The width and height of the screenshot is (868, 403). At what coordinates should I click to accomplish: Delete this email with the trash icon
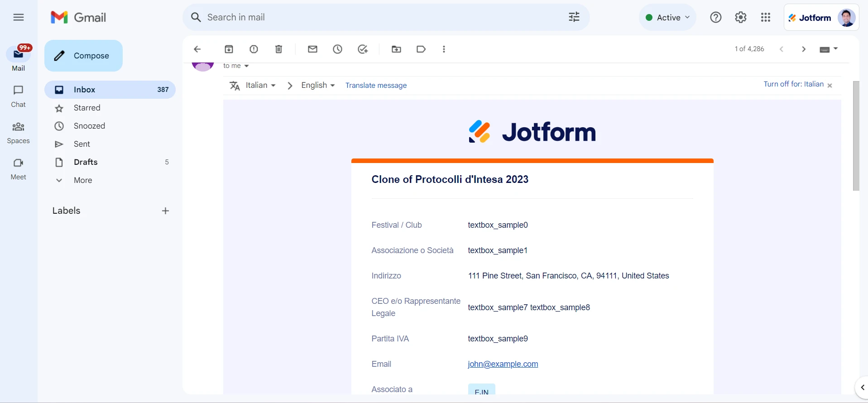[279, 49]
